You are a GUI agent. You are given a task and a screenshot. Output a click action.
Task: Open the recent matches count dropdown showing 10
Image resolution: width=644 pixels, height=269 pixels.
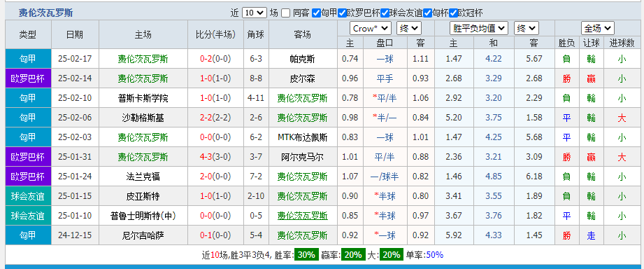point(255,13)
